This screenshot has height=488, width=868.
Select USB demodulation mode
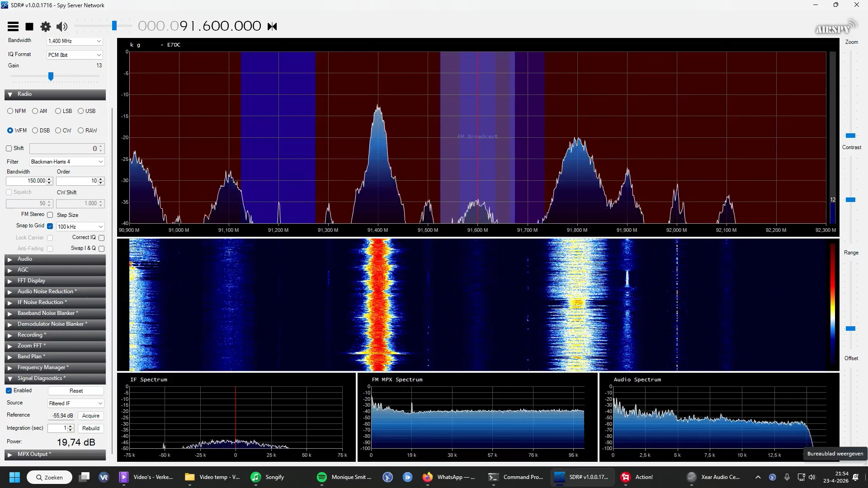(x=80, y=111)
